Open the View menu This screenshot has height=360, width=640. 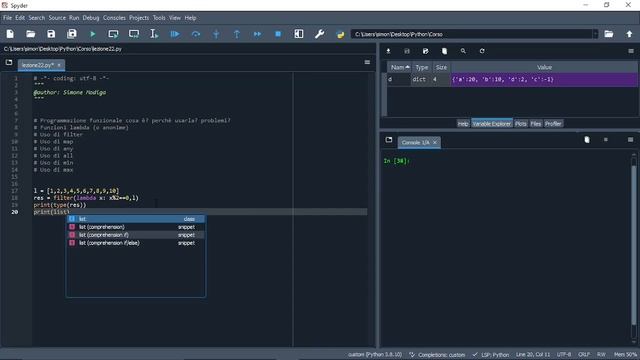coord(175,18)
